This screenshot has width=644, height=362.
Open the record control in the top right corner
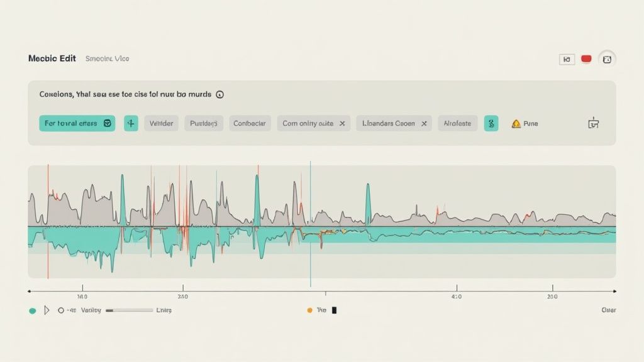tap(586, 58)
